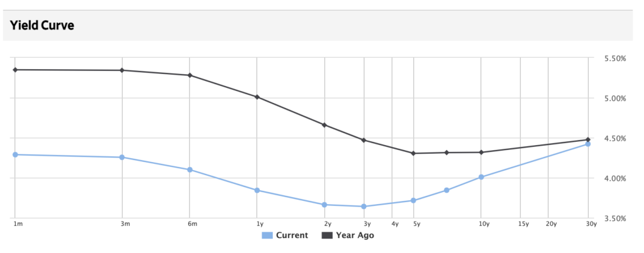The width and height of the screenshot is (644, 253).
Task: Select the Year Ago 1m diamond marker
Action: 15,70
